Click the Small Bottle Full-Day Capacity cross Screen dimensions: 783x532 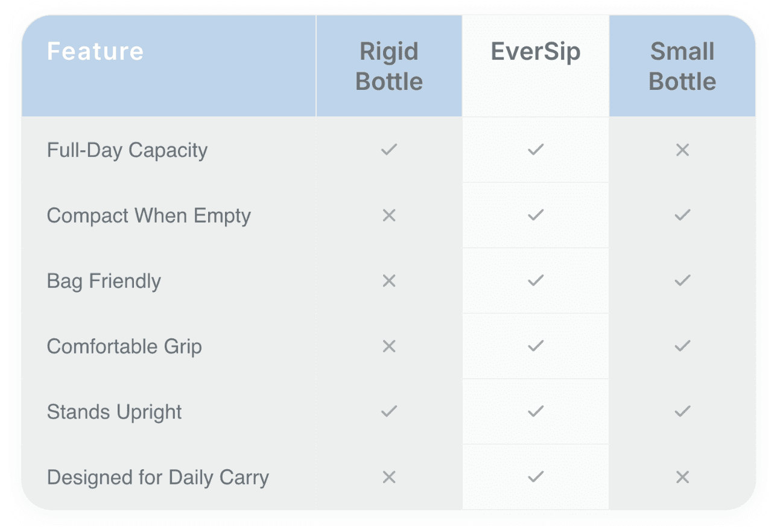click(682, 150)
